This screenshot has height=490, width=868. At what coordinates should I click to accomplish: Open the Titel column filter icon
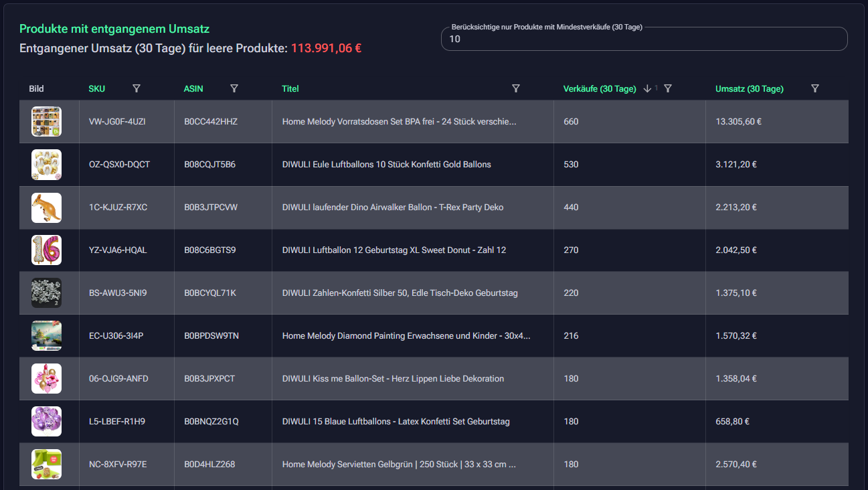click(516, 88)
